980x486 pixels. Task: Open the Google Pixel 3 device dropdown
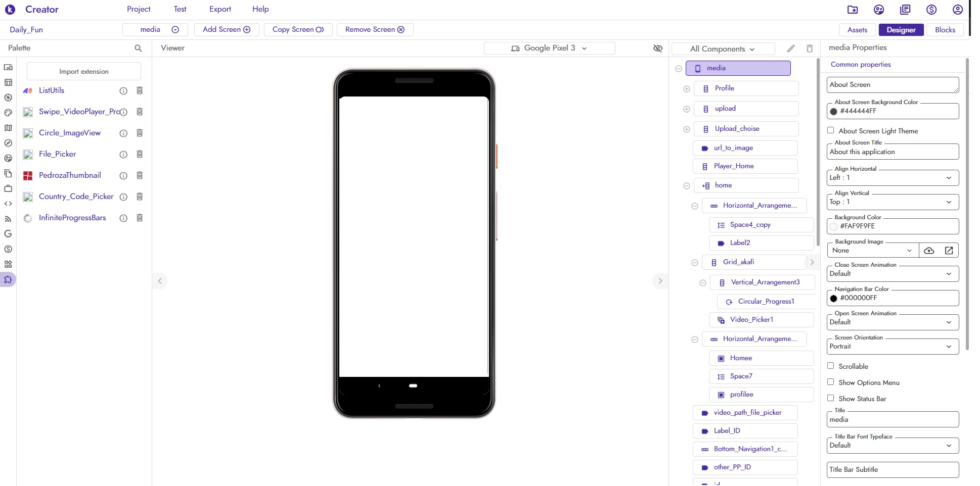tap(549, 48)
